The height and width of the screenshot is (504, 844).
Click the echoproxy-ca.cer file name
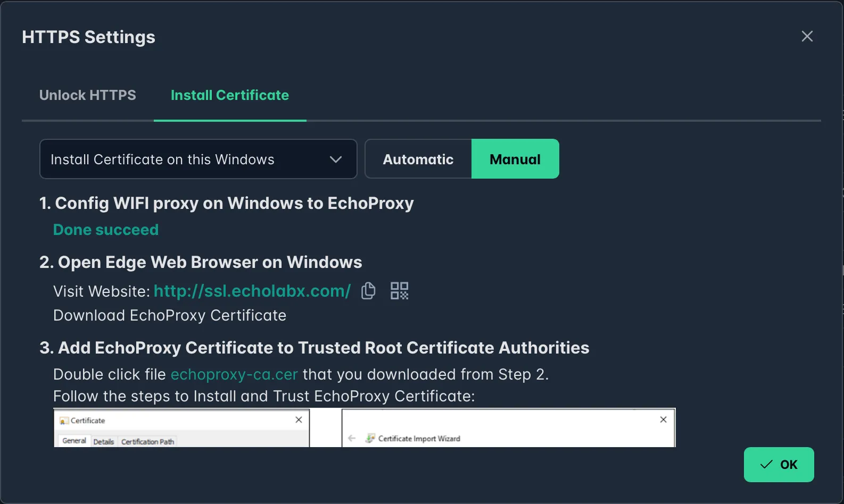tap(234, 374)
